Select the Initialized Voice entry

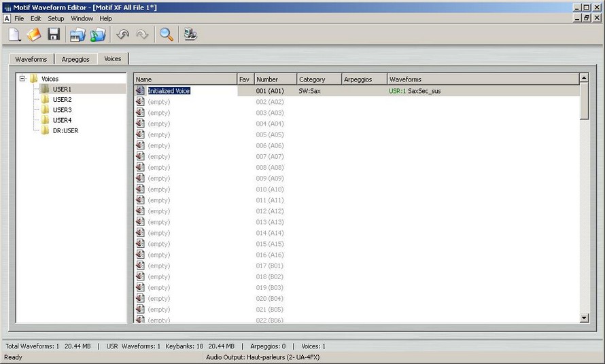tap(169, 90)
